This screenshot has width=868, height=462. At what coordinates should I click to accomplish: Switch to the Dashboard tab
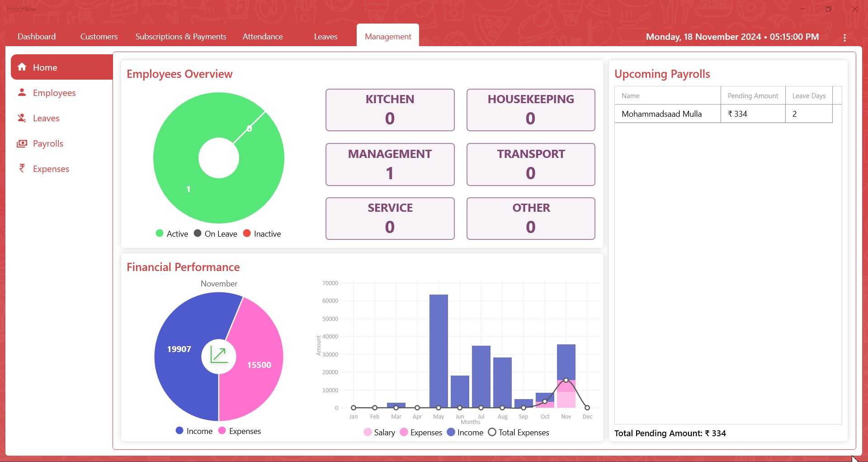click(37, 37)
